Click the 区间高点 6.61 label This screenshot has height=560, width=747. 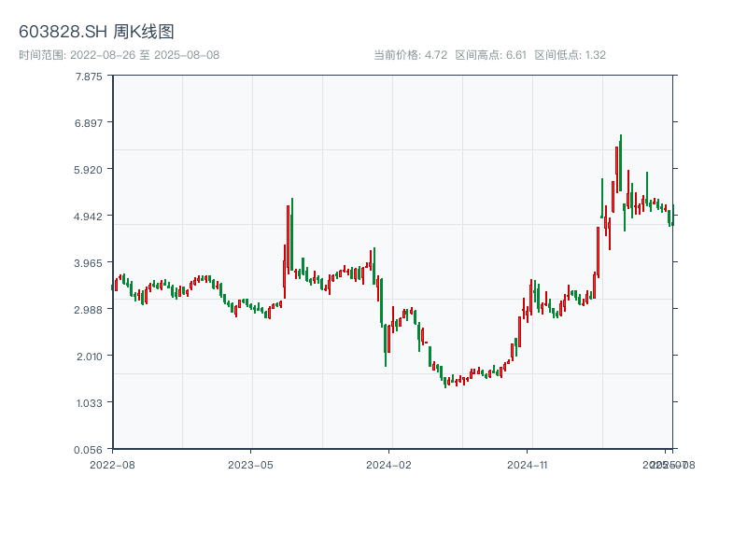point(491,55)
